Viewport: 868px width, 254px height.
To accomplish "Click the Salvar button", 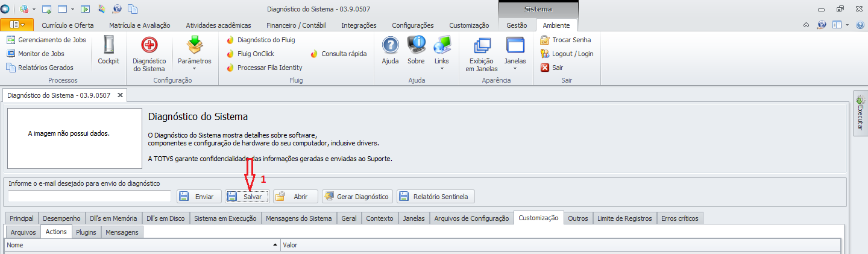I will (247, 197).
